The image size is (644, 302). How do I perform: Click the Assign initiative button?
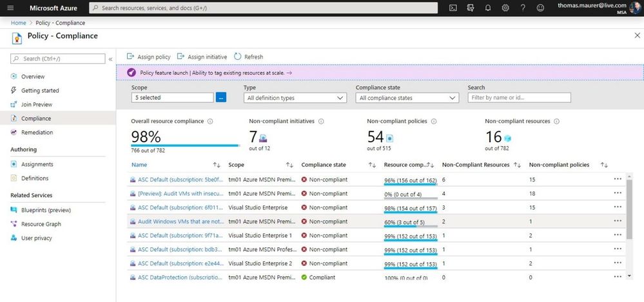click(202, 57)
